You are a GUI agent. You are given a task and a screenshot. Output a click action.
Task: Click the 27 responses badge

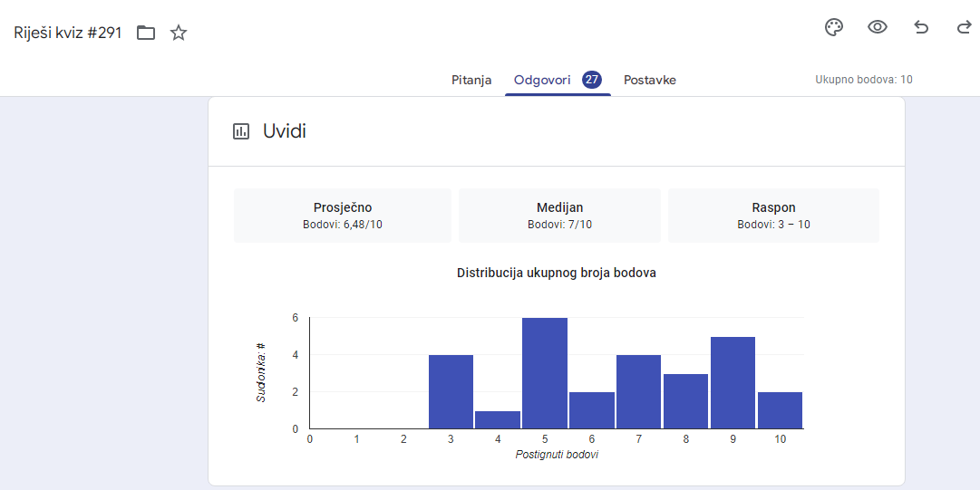pos(591,80)
